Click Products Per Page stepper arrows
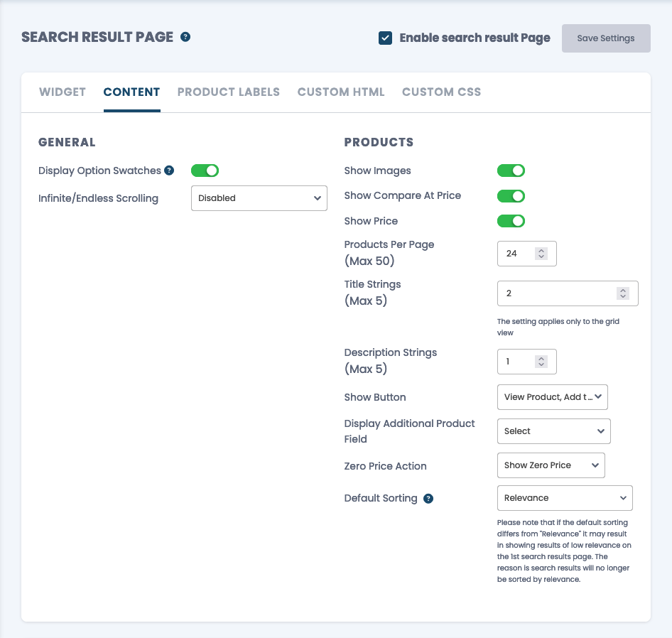 tap(541, 254)
